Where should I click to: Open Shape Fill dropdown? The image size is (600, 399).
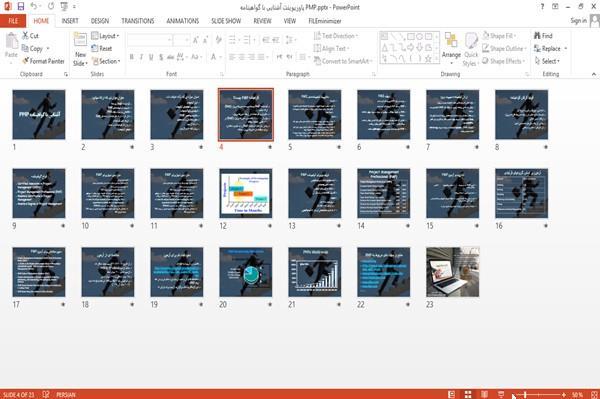[499, 36]
